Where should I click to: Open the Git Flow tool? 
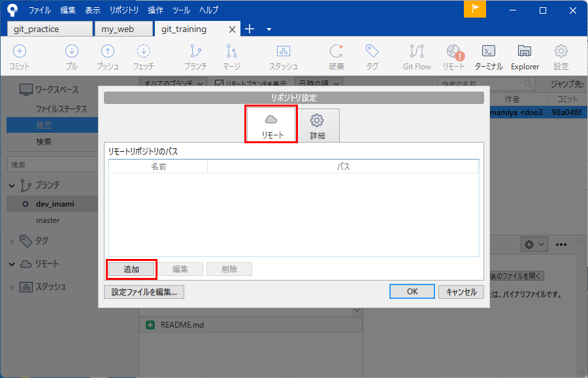[x=416, y=56]
